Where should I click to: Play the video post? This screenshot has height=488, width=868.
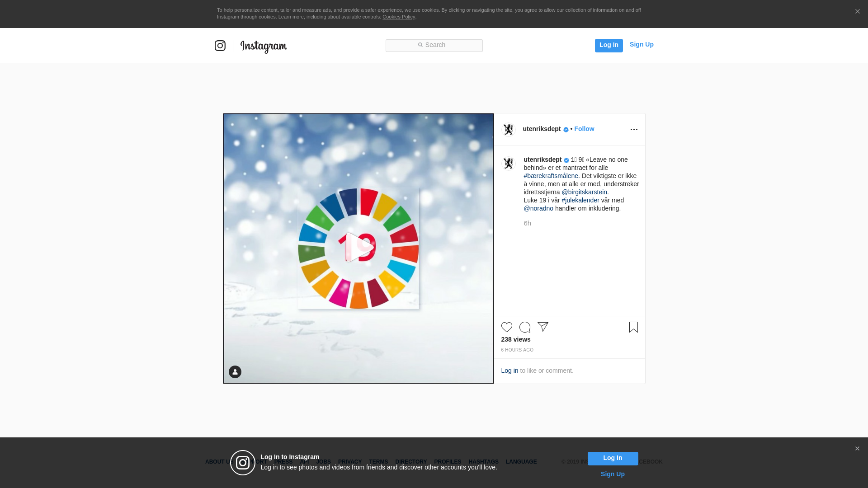click(358, 248)
